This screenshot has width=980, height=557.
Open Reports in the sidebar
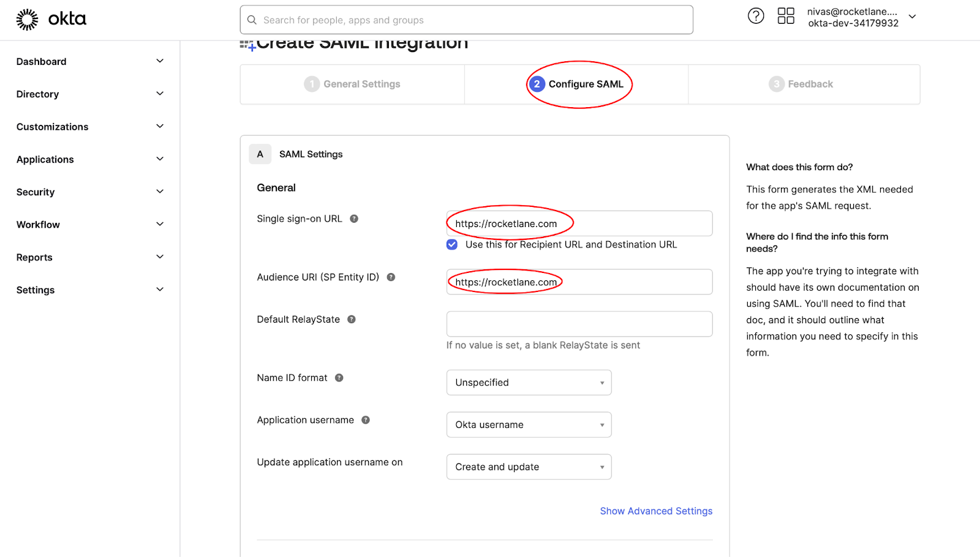point(34,258)
